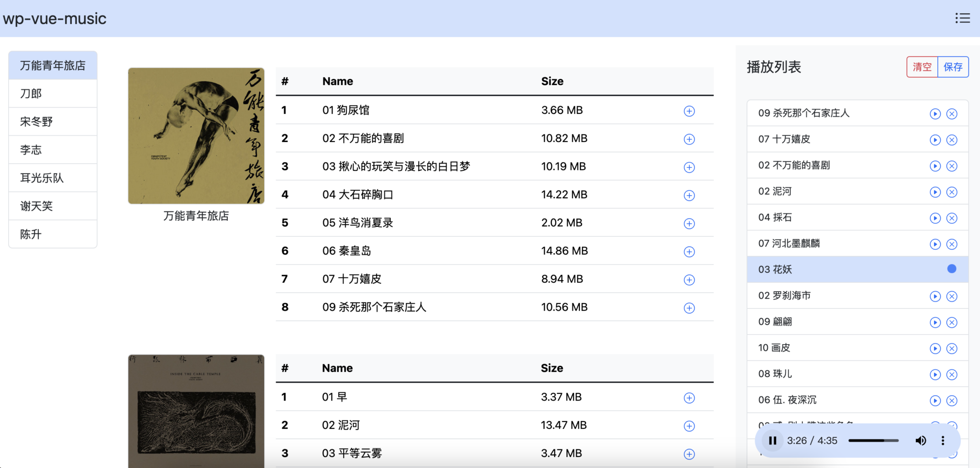The image size is (980, 468).
Task: Open artist 陈升 from sidebar
Action: pos(53,234)
